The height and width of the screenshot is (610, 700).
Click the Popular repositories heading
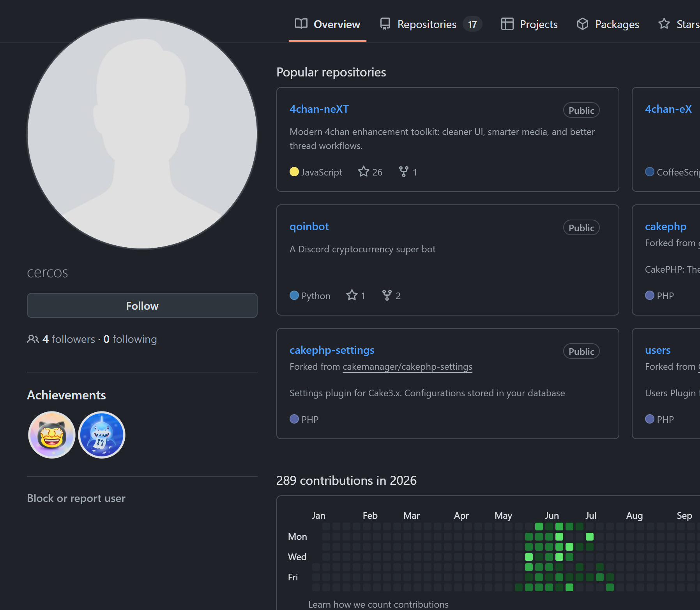[x=331, y=72]
